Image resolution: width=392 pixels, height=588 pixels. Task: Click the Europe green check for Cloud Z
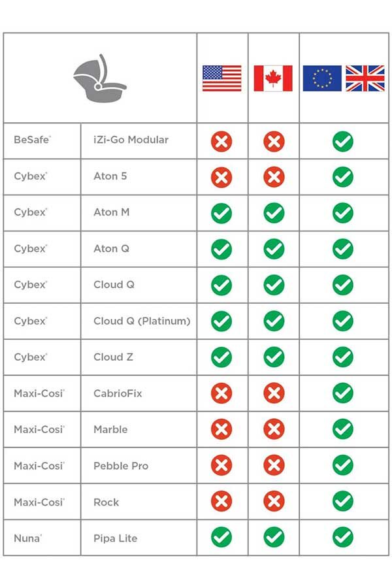[342, 357]
